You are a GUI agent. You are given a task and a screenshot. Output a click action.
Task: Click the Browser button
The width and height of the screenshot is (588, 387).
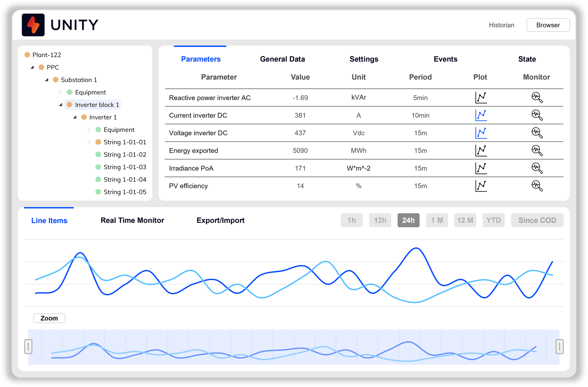[x=548, y=25]
